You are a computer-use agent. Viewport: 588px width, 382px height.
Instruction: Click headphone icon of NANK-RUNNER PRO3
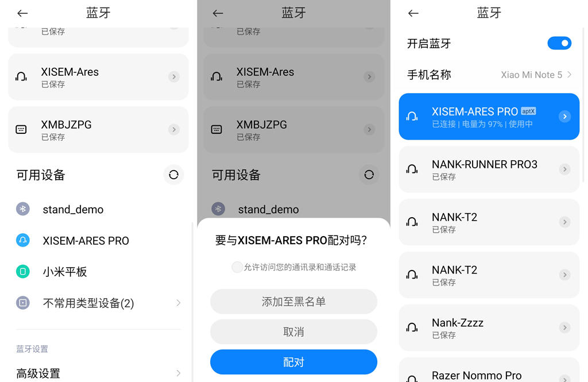(412, 169)
